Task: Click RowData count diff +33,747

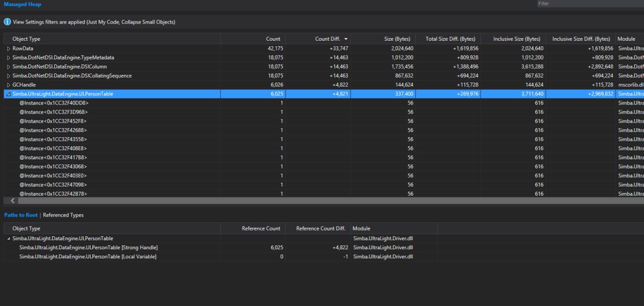Action: pos(339,49)
